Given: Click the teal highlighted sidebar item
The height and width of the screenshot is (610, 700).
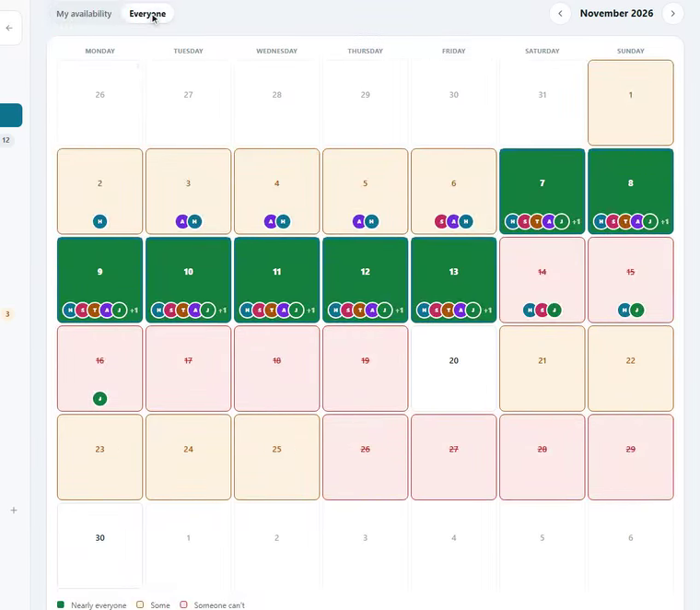Looking at the screenshot, I should pyautogui.click(x=11, y=115).
